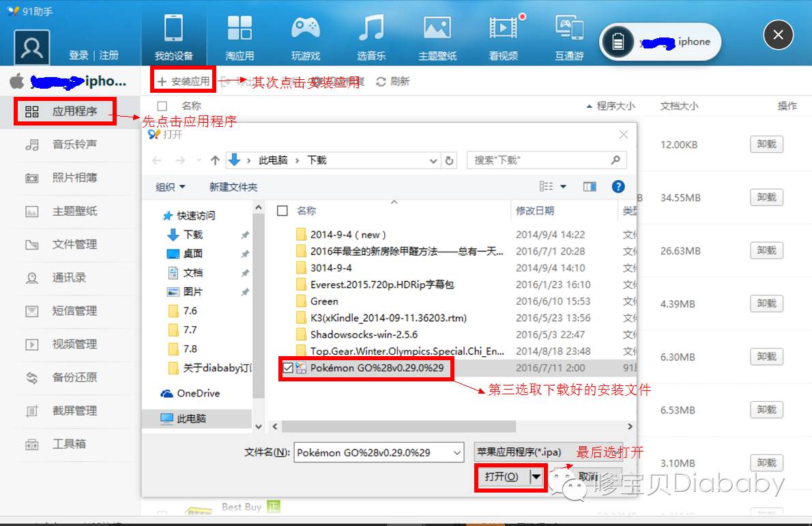Click the up-folder arrow in dialog
The height and width of the screenshot is (526, 812).
215,160
